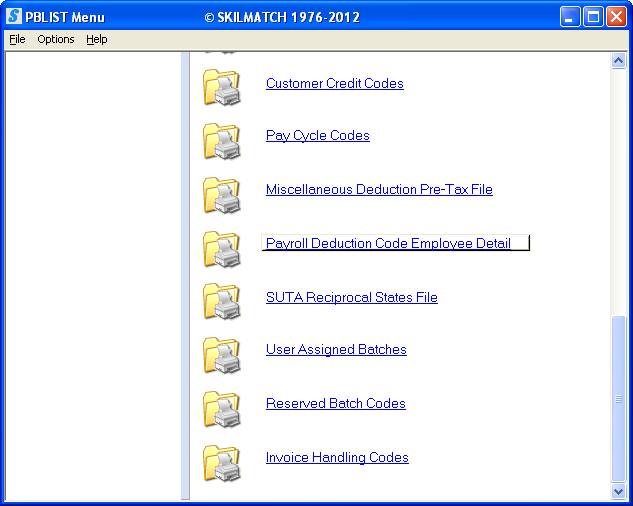Screen dimensions: 633x506
Task: Minimize the PBLIST Menu window
Action: (x=570, y=17)
